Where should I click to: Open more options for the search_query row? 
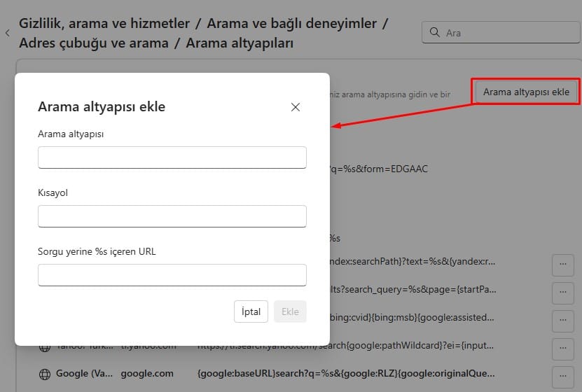[x=563, y=293]
